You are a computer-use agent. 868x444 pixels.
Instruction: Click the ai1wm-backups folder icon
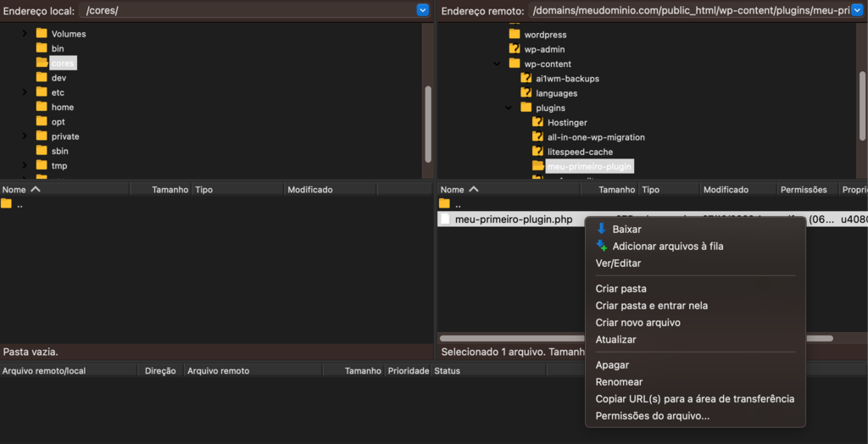coord(526,78)
